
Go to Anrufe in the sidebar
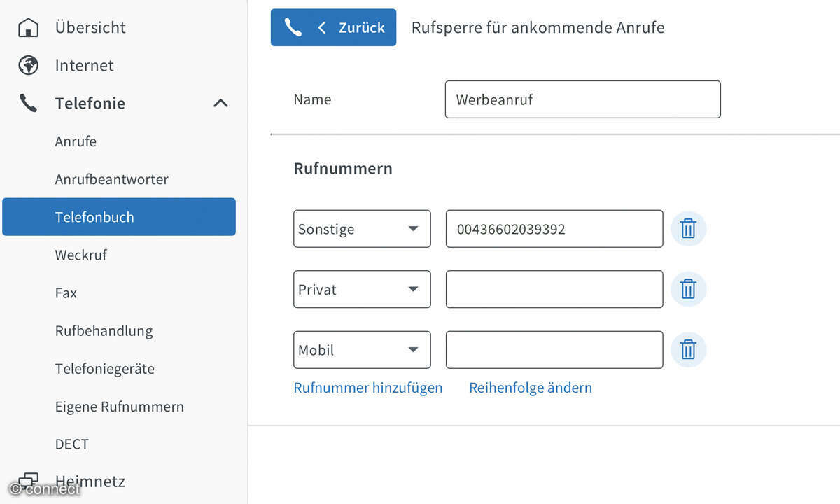(76, 141)
